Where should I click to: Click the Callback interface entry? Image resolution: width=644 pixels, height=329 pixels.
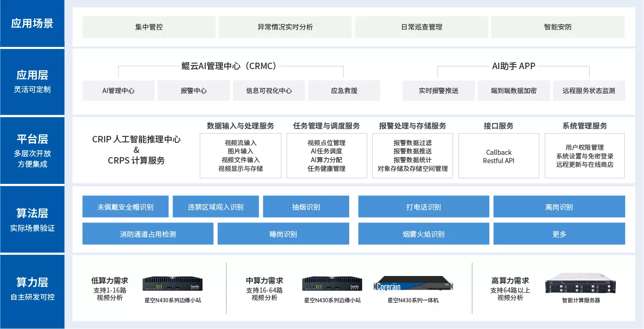499,152
